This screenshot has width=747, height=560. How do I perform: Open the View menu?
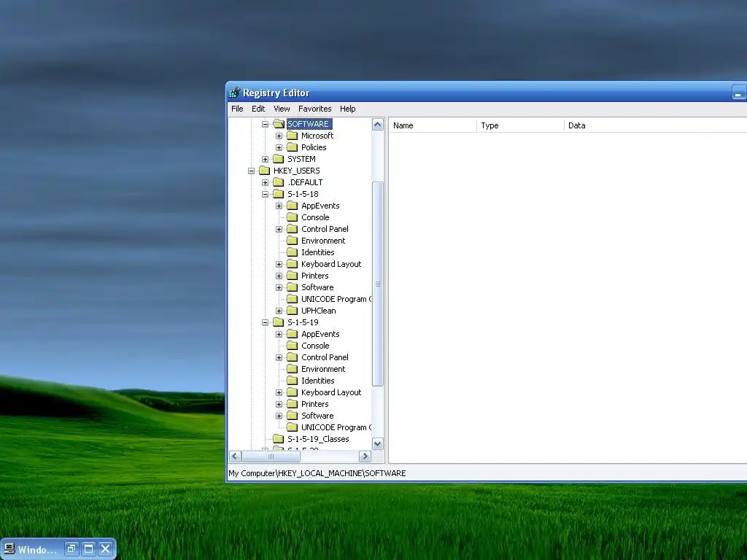point(282,109)
